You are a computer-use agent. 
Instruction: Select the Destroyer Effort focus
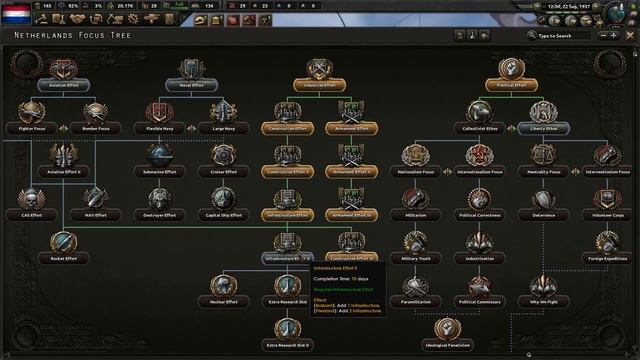click(x=160, y=205)
